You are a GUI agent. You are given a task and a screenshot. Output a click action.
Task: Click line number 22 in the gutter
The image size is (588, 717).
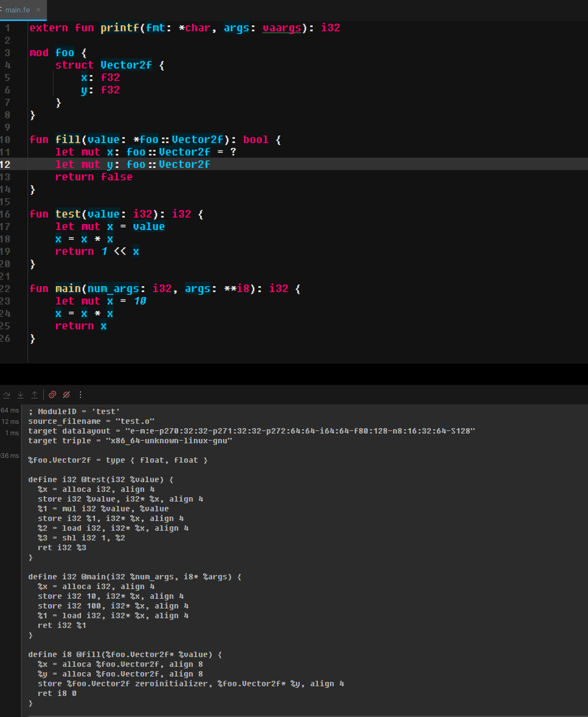(x=5, y=289)
